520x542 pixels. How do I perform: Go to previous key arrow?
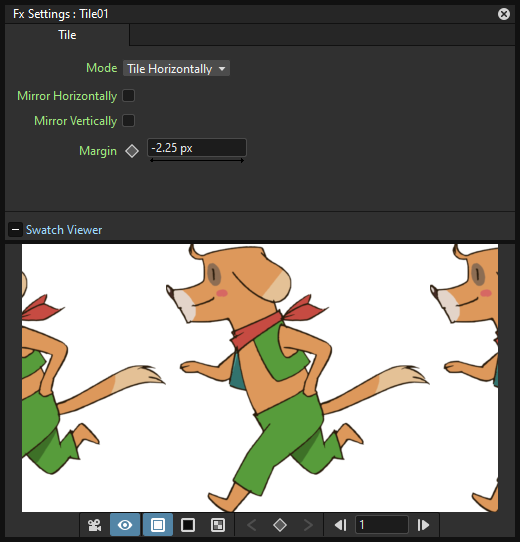252,525
